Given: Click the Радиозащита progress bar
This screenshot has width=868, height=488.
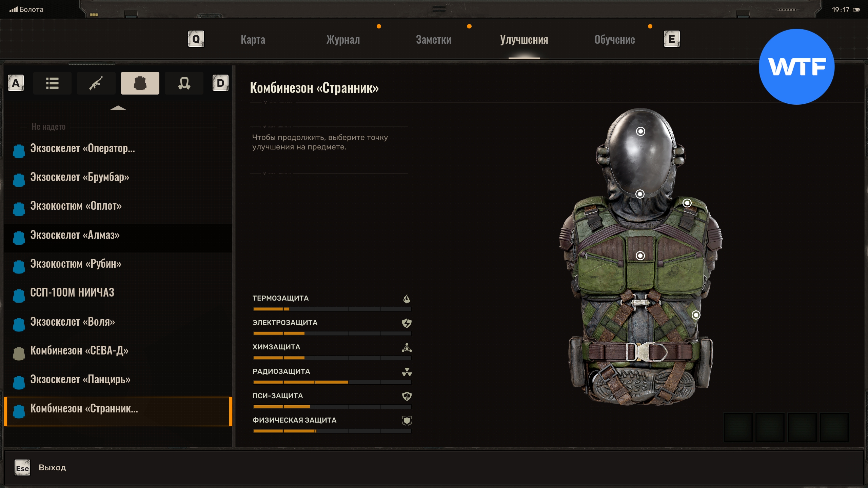Looking at the screenshot, I should 332,382.
